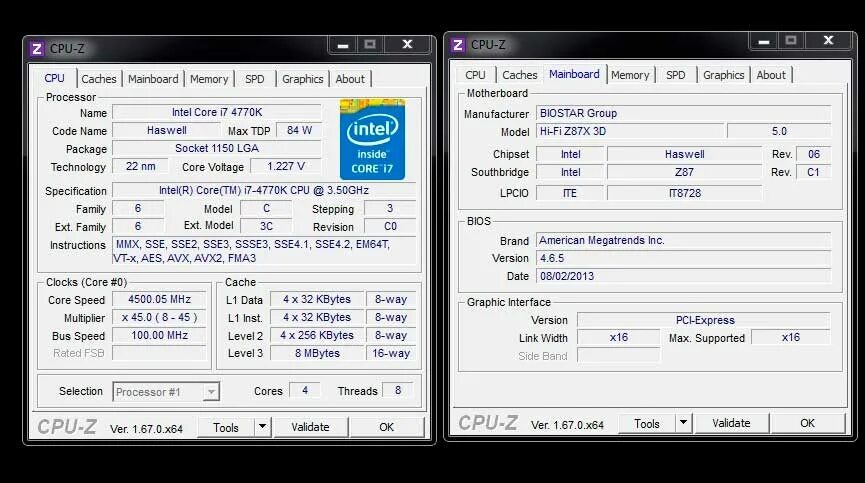Click OK button in left window

click(x=387, y=427)
